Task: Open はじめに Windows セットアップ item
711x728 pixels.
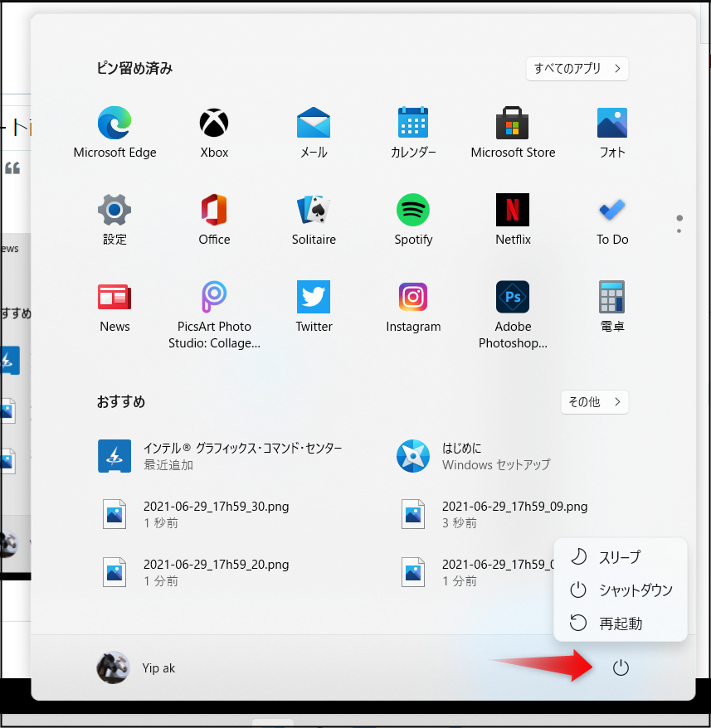Action: point(473,456)
